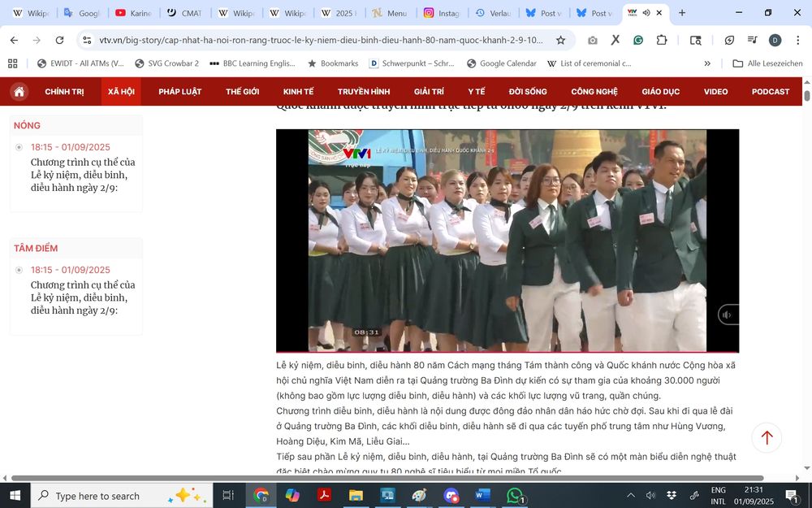Open the Grammarly extension icon
The width and height of the screenshot is (812, 508).
pos(638,40)
